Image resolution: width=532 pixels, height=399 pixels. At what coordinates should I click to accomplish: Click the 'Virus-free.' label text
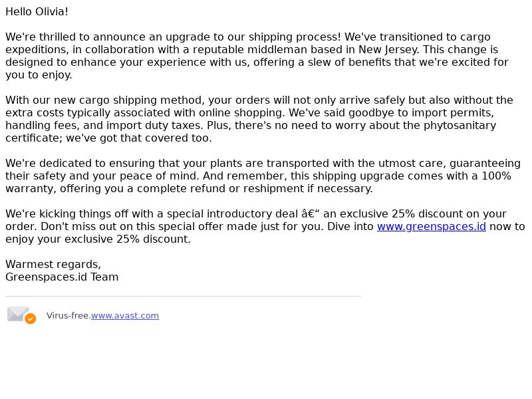click(68, 315)
